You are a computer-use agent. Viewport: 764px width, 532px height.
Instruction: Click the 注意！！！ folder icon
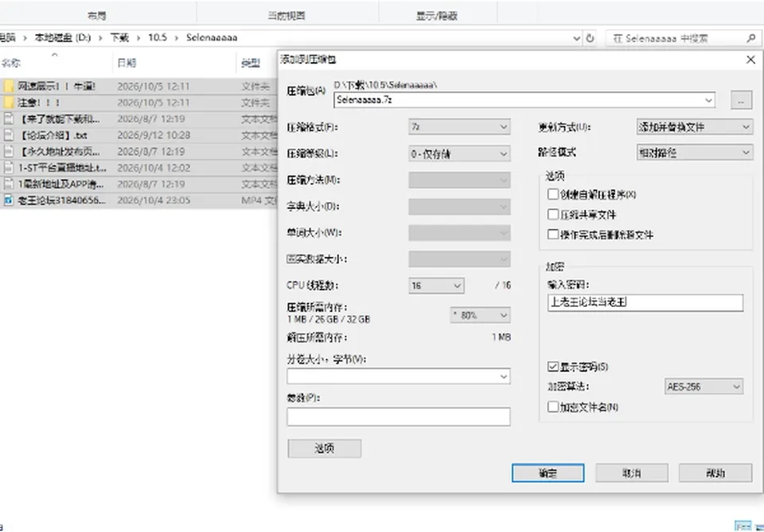[8, 103]
